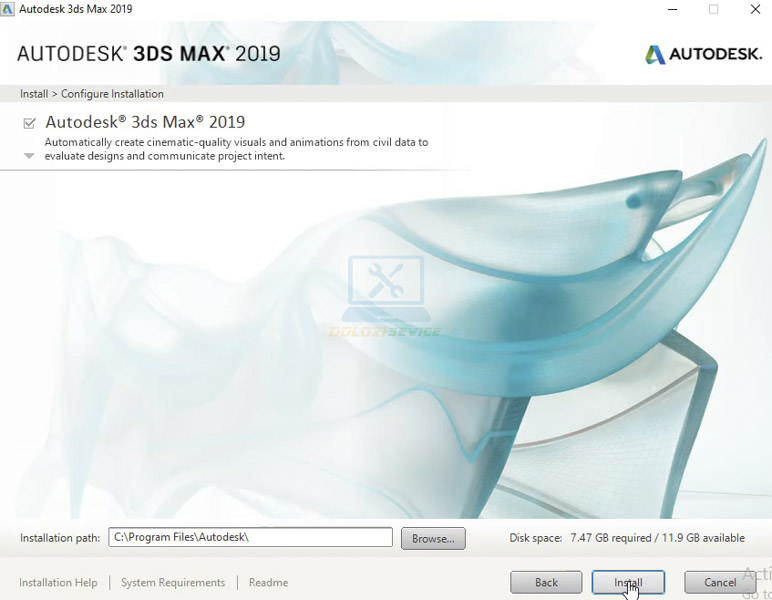This screenshot has height=600, width=772.
Task: Click the Autodesk logo in header
Action: click(x=704, y=54)
